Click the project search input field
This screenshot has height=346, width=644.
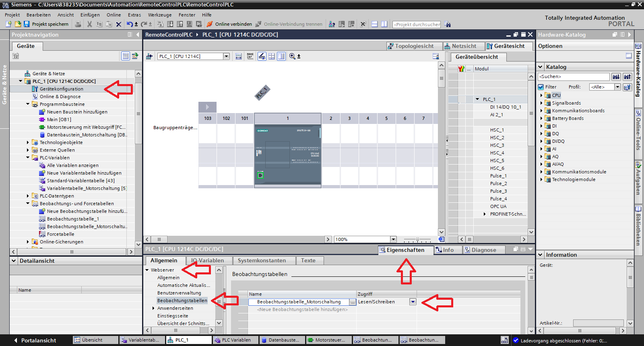coord(417,24)
